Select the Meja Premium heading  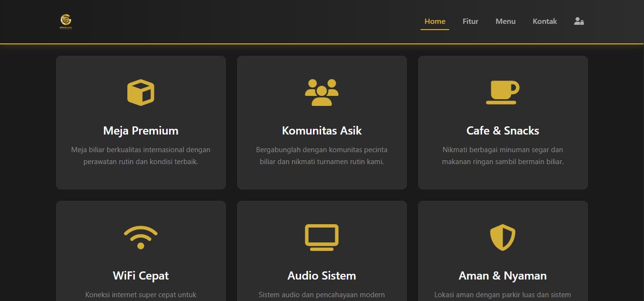[x=141, y=131]
